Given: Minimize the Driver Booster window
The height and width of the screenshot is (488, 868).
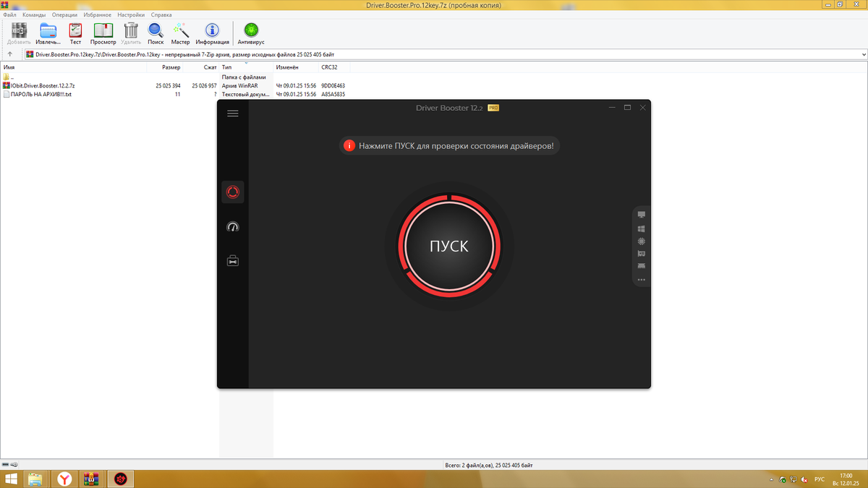Looking at the screenshot, I should click(x=612, y=108).
